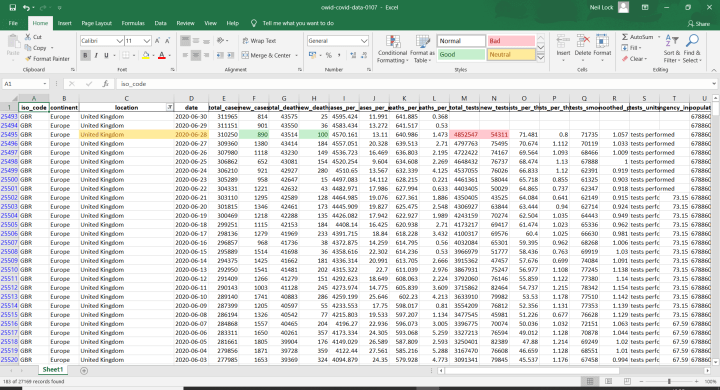
Task: Open Sort & Filter menu
Action: click(671, 49)
